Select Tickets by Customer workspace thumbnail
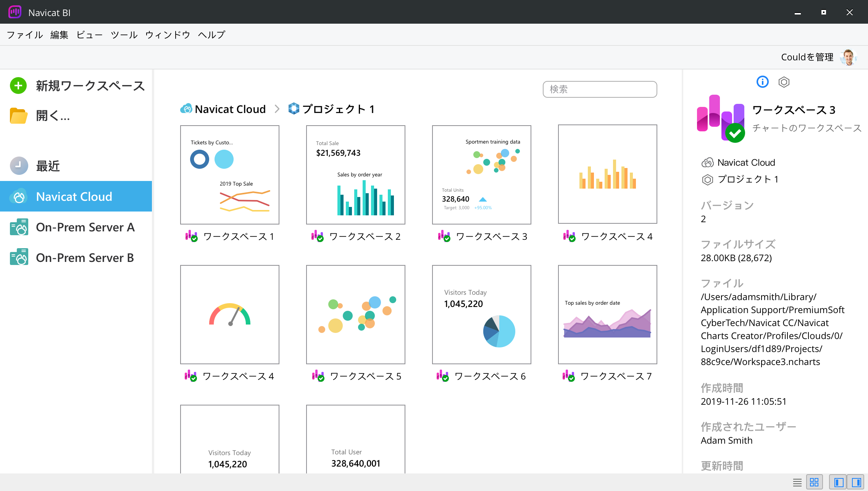The width and height of the screenshot is (868, 491). click(230, 175)
